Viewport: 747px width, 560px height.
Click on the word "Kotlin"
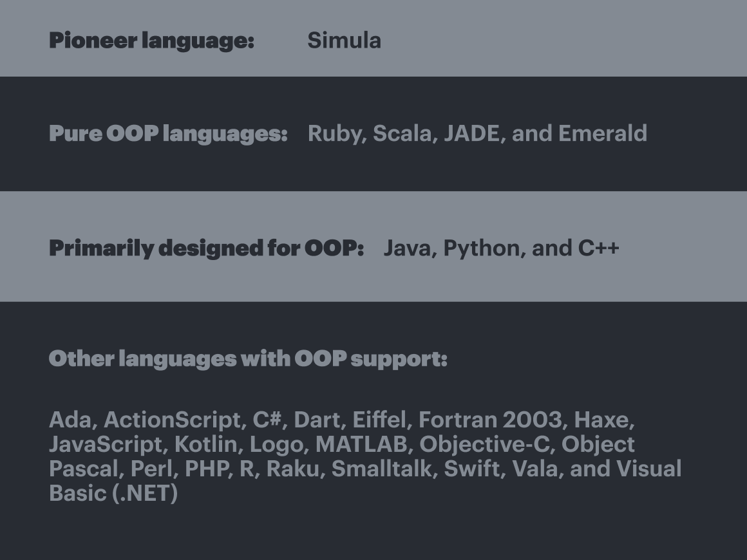coord(205,444)
